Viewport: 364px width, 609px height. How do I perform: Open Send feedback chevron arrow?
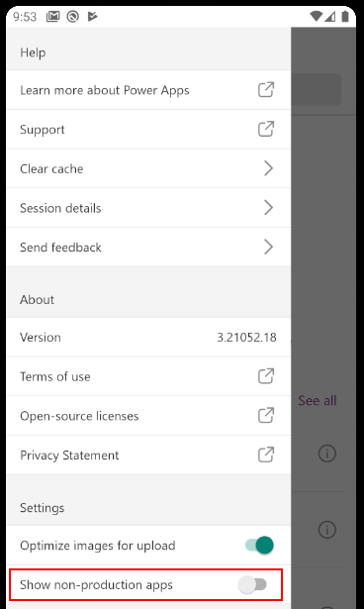click(x=268, y=247)
